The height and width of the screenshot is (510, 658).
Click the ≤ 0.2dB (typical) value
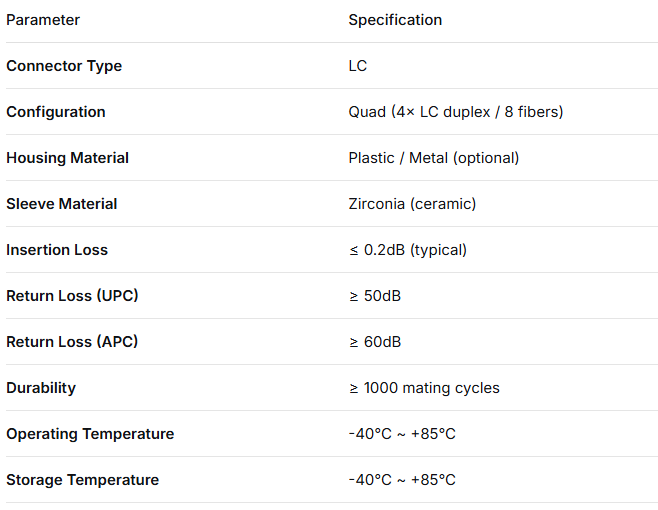point(407,250)
